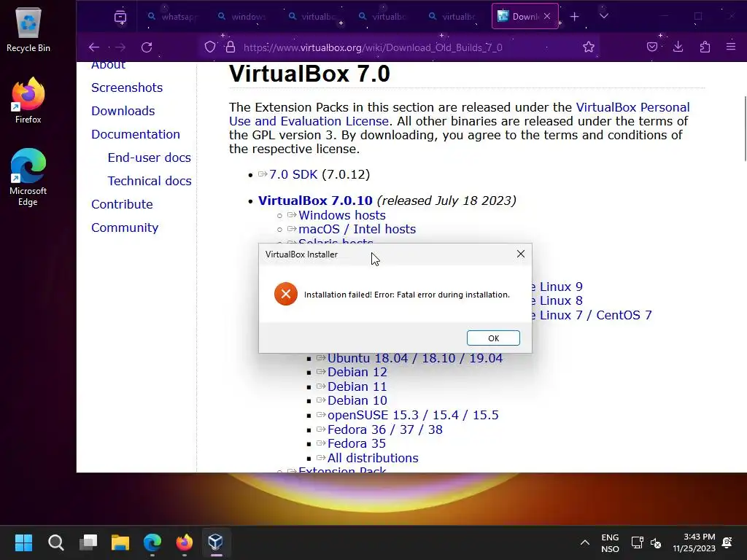Open the Contribute sidebar link

point(122,204)
